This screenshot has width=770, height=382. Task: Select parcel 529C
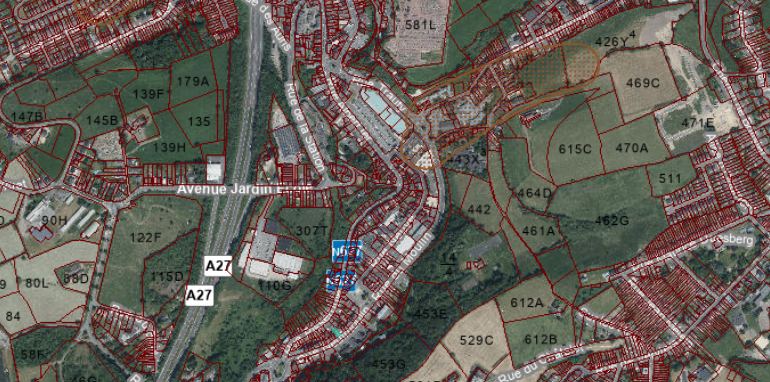[476, 340]
